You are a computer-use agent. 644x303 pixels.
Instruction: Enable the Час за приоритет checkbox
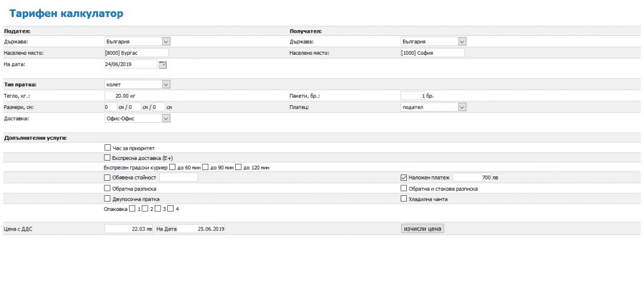tap(107, 147)
